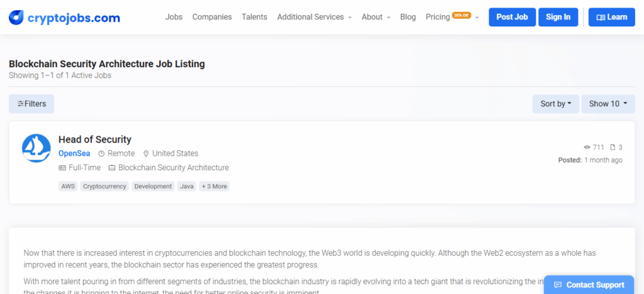The width and height of the screenshot is (644, 294).
Task: Click the Remote clock icon
Action: tap(101, 153)
